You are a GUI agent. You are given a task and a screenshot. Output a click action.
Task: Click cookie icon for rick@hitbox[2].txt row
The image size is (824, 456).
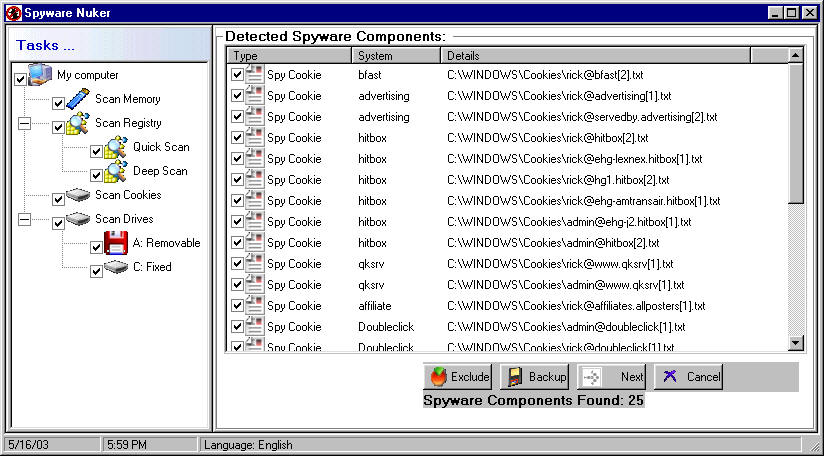pos(255,137)
